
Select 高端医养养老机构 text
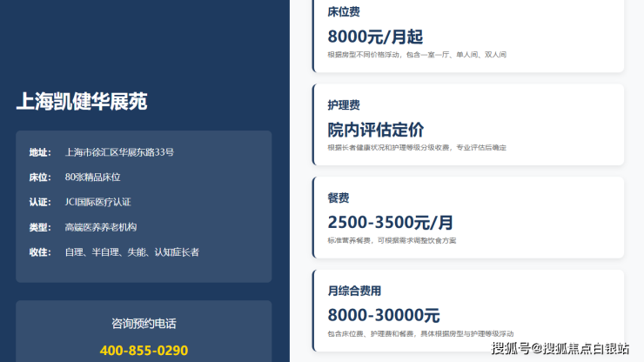click(101, 227)
